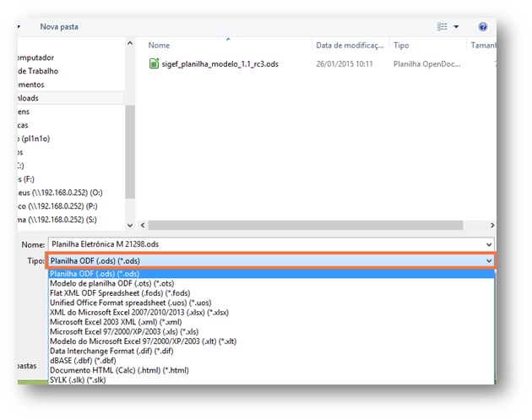Select XML do Microsoft Excel 2007/2010/2013 (.xlsx)
This screenshot has width=532, height=420.
[139, 312]
